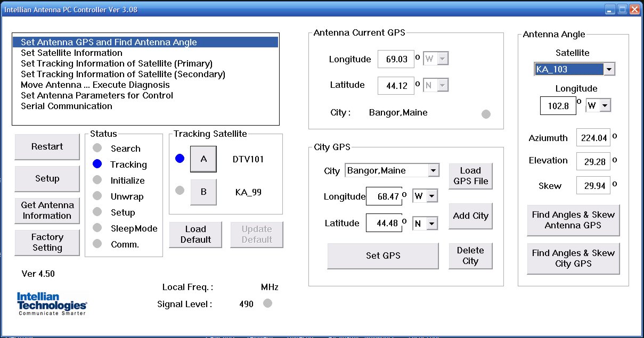Click the Initialize status indicator light
Screen dimensions: 644x338
tap(97, 180)
